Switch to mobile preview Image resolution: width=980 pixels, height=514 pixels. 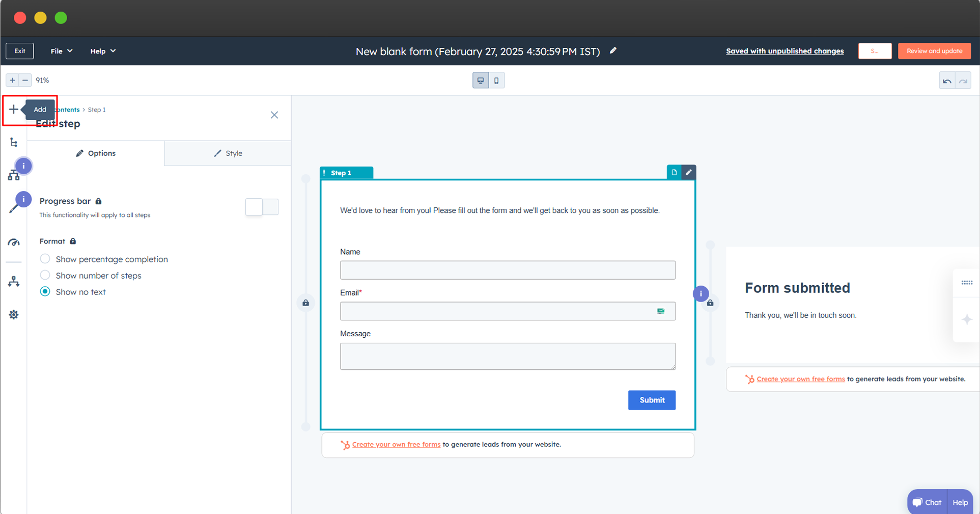496,80
